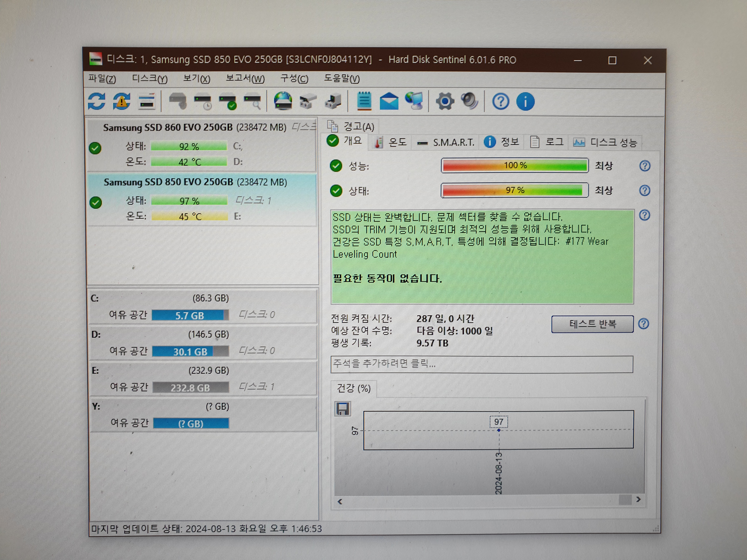The image size is (747, 560).
Task: Click the help icon beside green status text
Action: pyautogui.click(x=644, y=215)
